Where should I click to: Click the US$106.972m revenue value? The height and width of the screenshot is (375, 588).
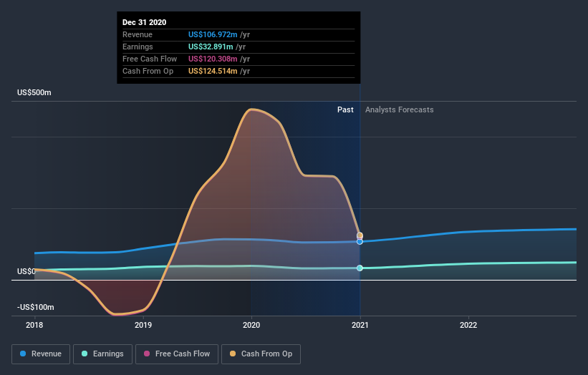(213, 34)
